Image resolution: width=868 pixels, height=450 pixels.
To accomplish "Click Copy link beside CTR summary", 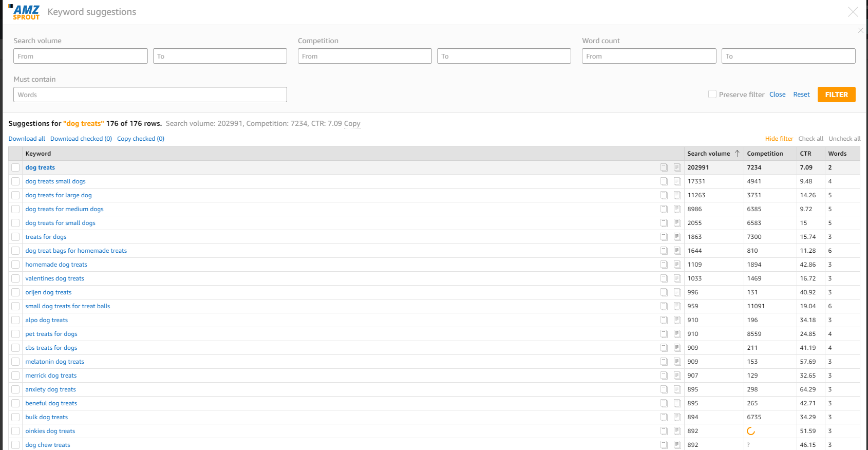I will [352, 123].
